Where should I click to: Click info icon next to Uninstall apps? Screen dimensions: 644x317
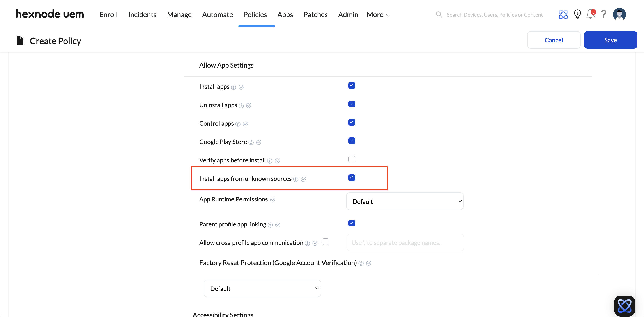(241, 106)
